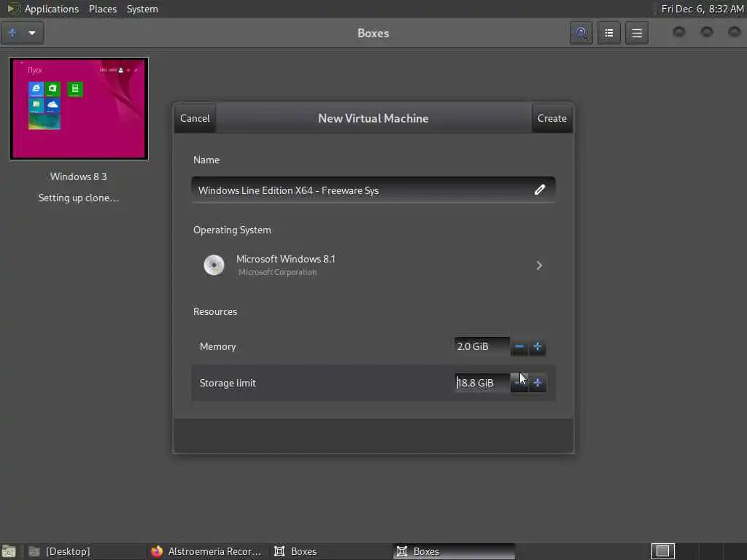Decrease Storage limit with minus button

pos(519,383)
